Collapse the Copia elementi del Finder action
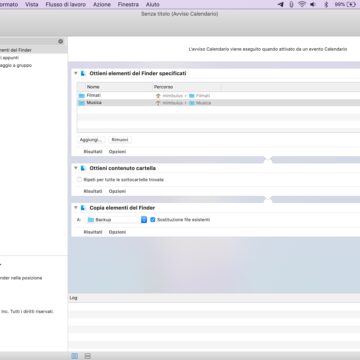The height and width of the screenshot is (360, 360). 76,208
